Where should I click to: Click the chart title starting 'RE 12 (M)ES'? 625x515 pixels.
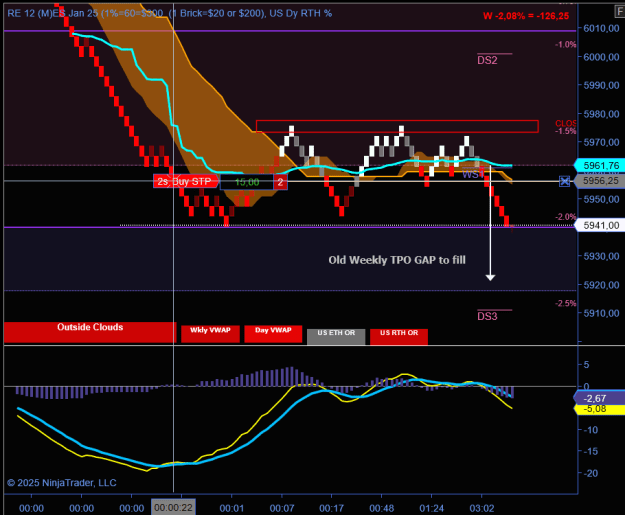[169, 13]
